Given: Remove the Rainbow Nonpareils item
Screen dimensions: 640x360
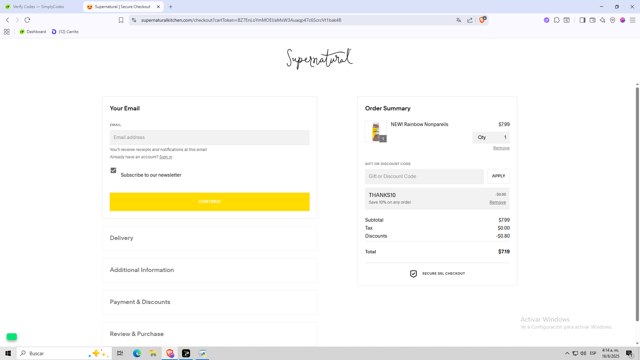Looking at the screenshot, I should tap(501, 148).
